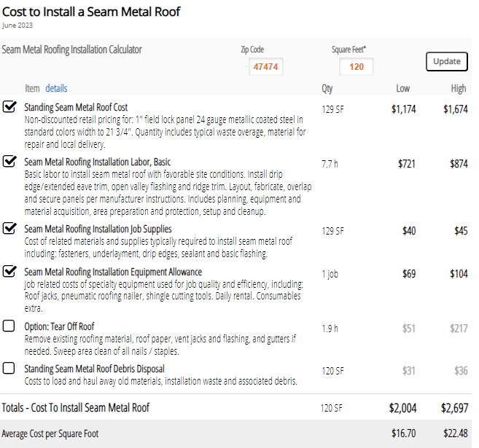Uncheck Seam Metal Roofing Installation Labor checkbox

[x=9, y=162]
